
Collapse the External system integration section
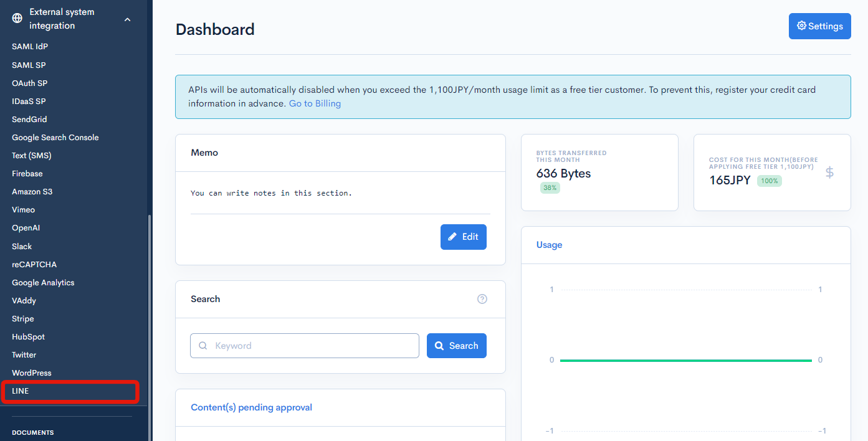127,19
